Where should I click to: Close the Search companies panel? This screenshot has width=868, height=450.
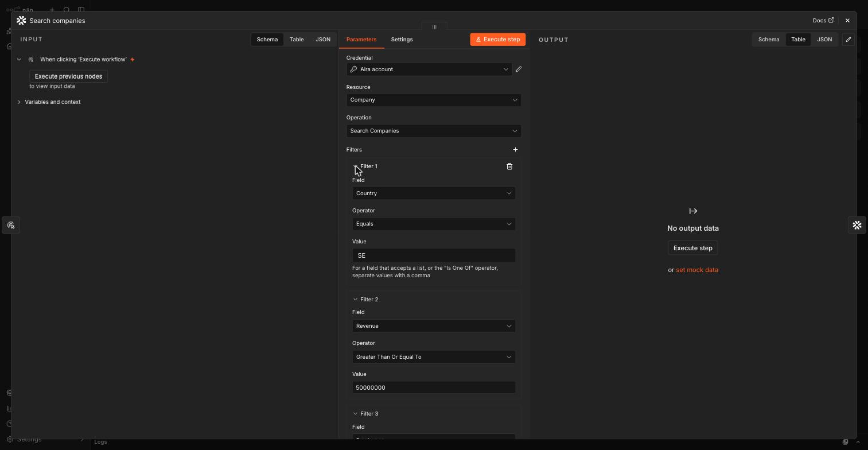847,21
